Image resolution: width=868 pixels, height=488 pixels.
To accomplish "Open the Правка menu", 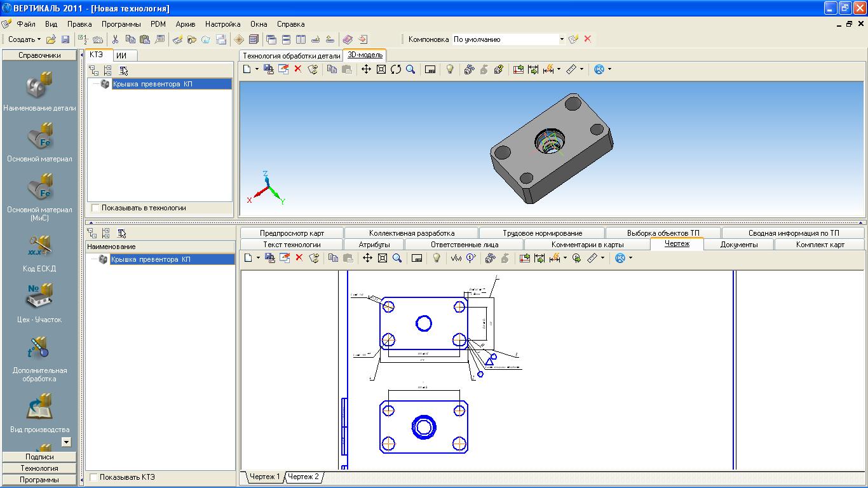I will [x=79, y=24].
